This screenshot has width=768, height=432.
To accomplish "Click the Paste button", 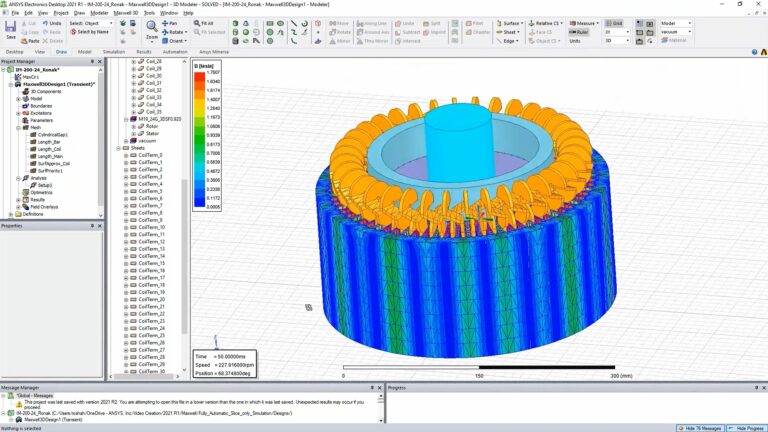I will click(x=30, y=41).
